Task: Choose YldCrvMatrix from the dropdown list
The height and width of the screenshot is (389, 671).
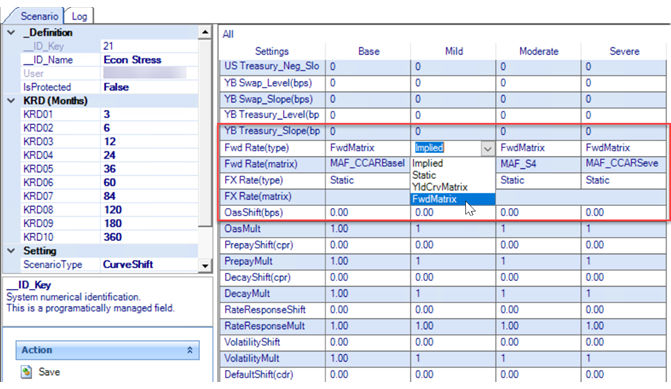Action: click(440, 187)
